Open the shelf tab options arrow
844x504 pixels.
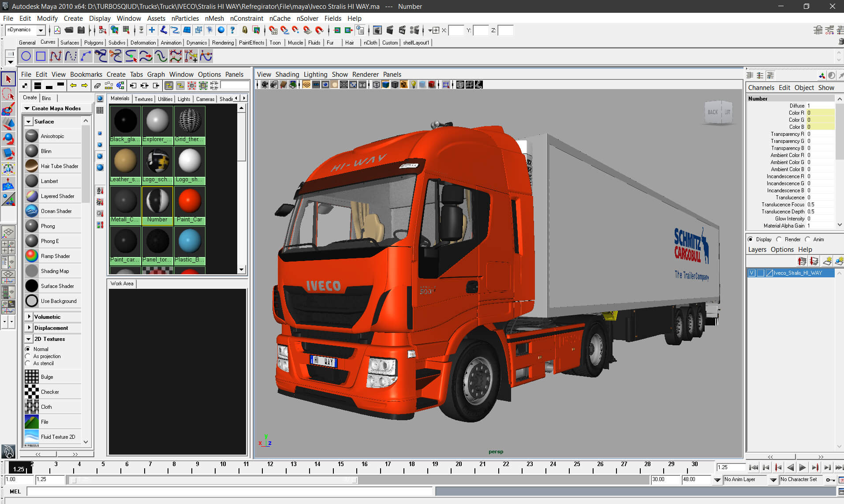click(x=11, y=62)
